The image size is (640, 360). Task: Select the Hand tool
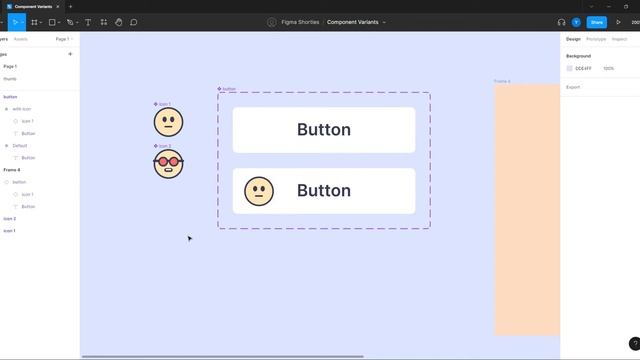[118, 22]
